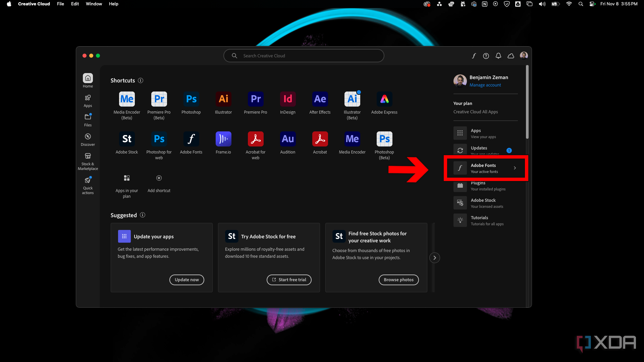The height and width of the screenshot is (362, 644).
Task: Click Search Creative Cloud input field
Action: coord(304,55)
